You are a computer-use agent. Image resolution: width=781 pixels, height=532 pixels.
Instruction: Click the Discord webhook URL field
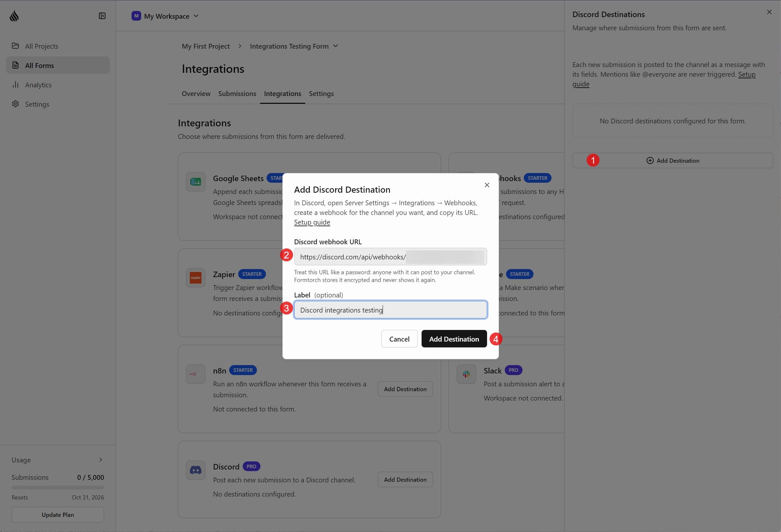coord(390,256)
